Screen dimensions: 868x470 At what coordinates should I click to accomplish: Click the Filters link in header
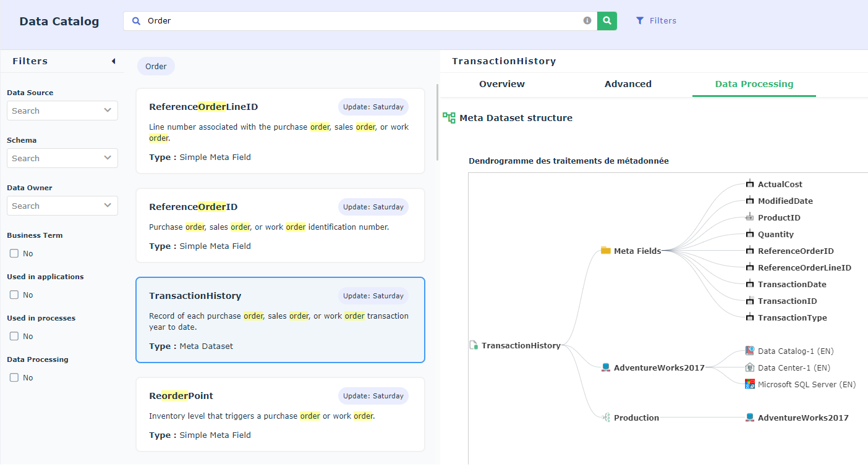tap(656, 21)
